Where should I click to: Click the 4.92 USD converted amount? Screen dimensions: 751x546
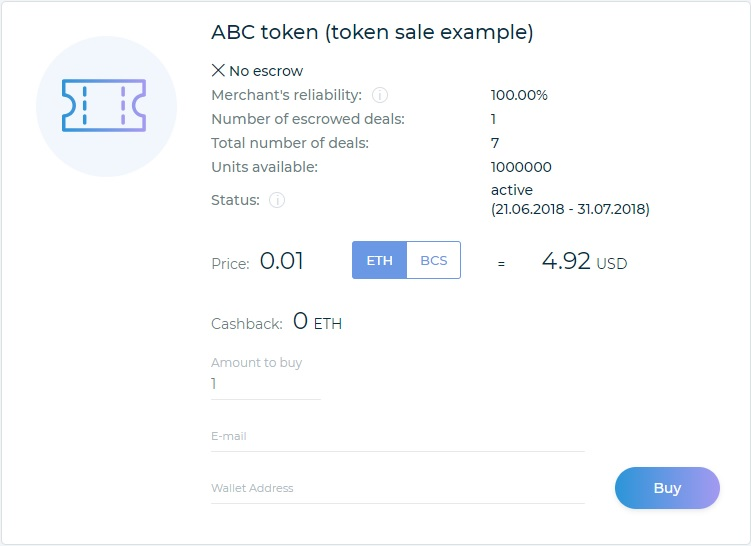coord(584,262)
